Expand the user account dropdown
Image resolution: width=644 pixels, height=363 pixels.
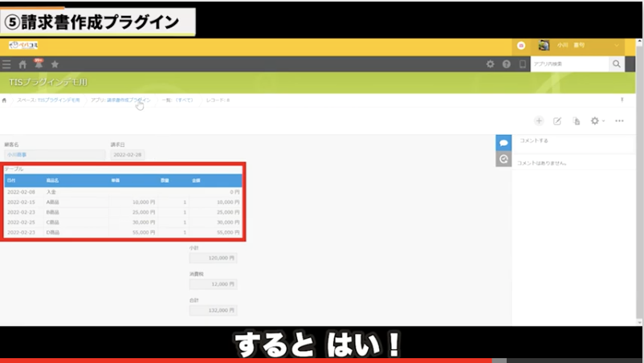click(x=617, y=46)
